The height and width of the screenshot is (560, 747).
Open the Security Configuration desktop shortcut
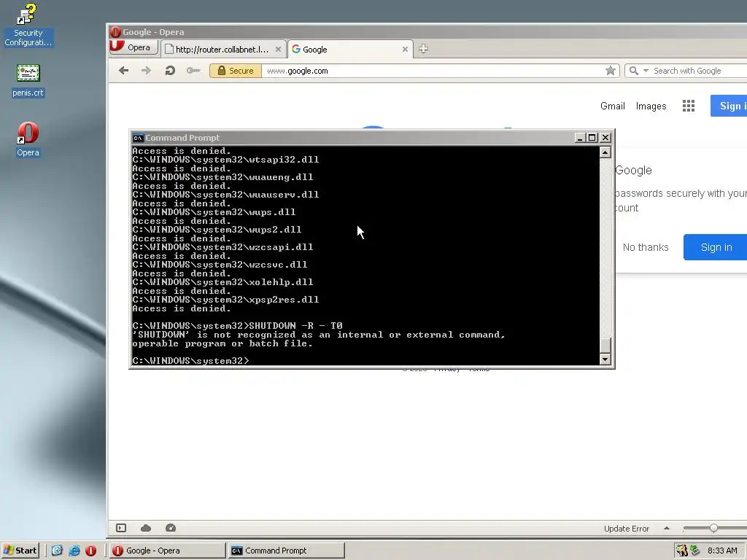tap(27, 25)
